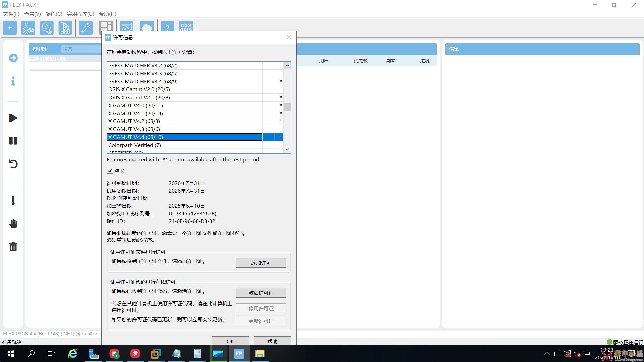Click the plus add toolbar icon
The height and width of the screenshot is (362, 644).
[x=10, y=28]
